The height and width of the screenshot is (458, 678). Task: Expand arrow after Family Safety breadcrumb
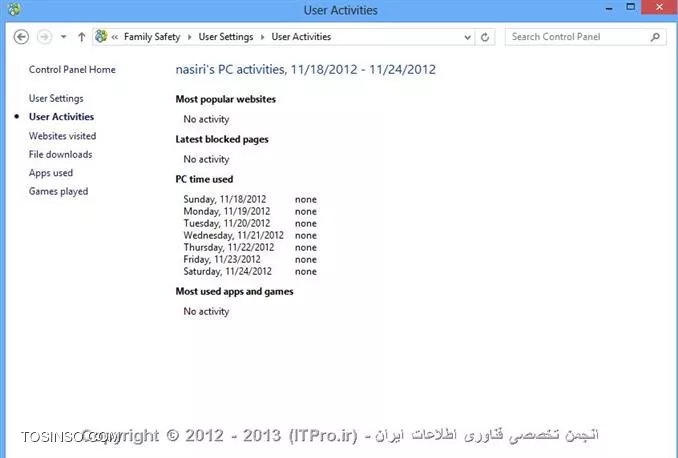point(189,37)
